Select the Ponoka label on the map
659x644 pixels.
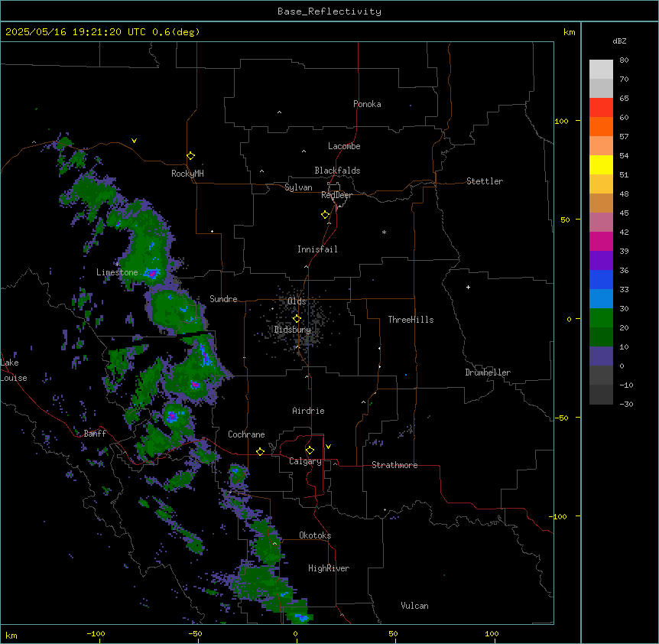tap(367, 104)
